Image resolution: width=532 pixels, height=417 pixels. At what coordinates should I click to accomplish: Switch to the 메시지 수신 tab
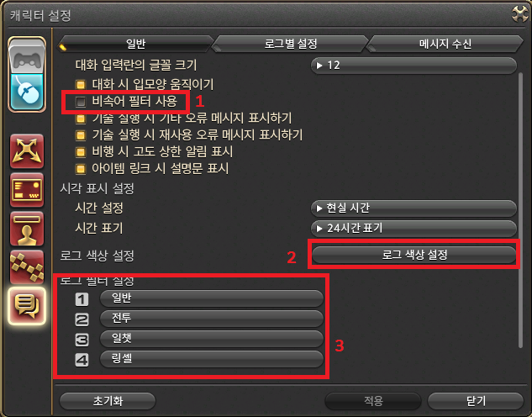point(445,44)
